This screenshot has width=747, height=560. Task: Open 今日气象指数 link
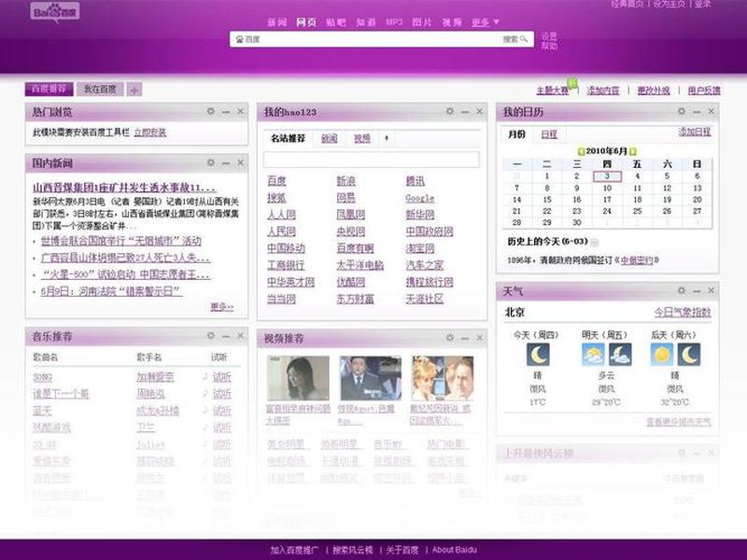[x=683, y=313]
